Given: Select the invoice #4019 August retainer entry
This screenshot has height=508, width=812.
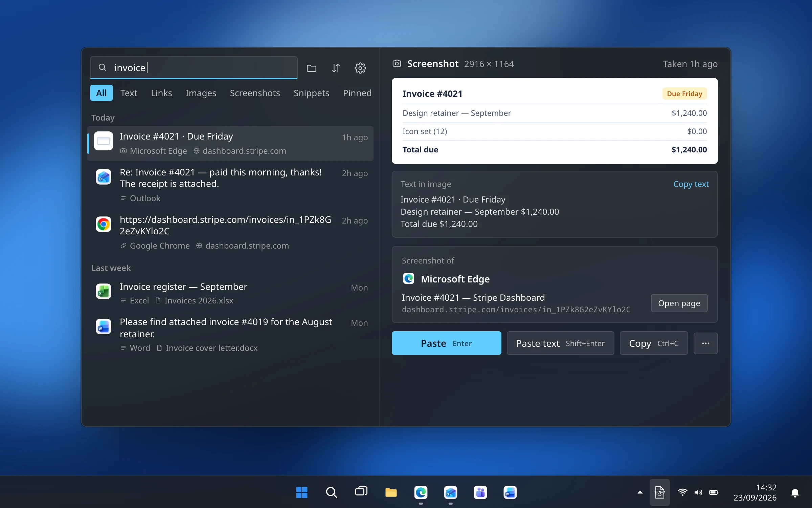Looking at the screenshot, I should click(230, 335).
